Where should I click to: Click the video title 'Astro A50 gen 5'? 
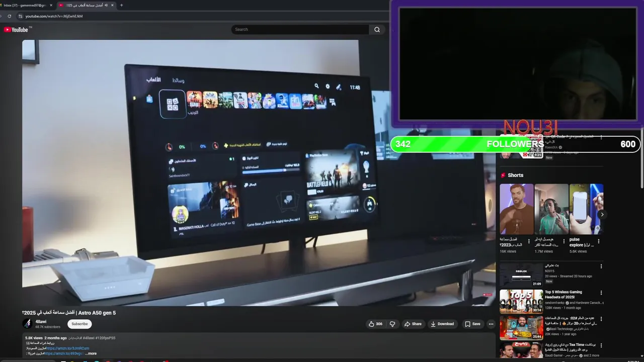[97, 313]
